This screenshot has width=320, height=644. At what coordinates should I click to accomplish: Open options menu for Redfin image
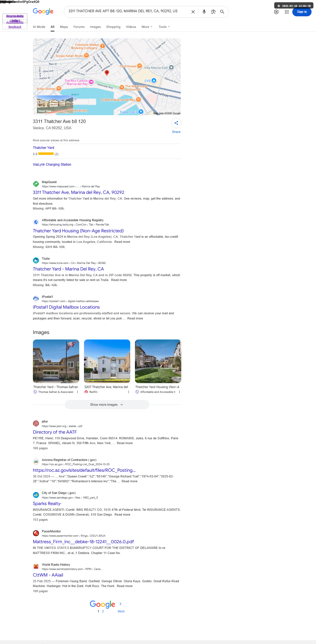coord(128,392)
